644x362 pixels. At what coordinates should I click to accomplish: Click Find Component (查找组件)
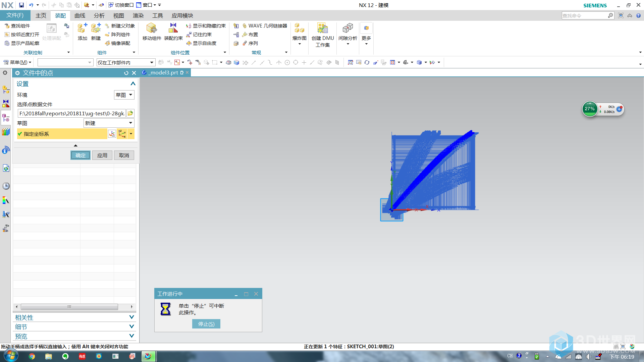click(17, 26)
